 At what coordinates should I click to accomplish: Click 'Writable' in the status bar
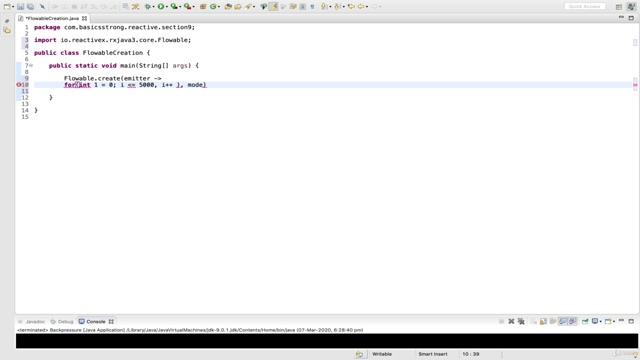coord(382,354)
